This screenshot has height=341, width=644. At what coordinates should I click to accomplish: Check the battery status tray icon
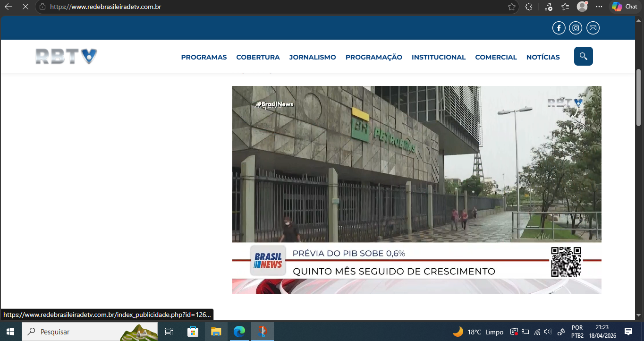click(525, 332)
